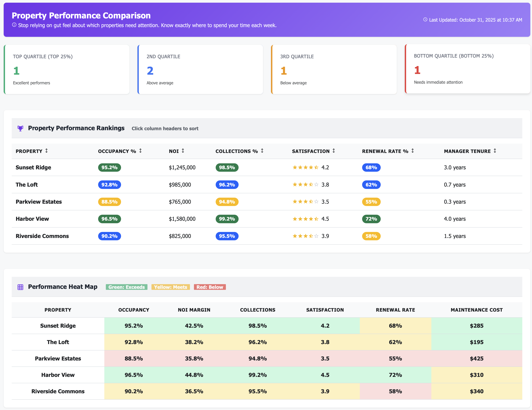Click Parkview Estates row in the heat map

pos(58,358)
